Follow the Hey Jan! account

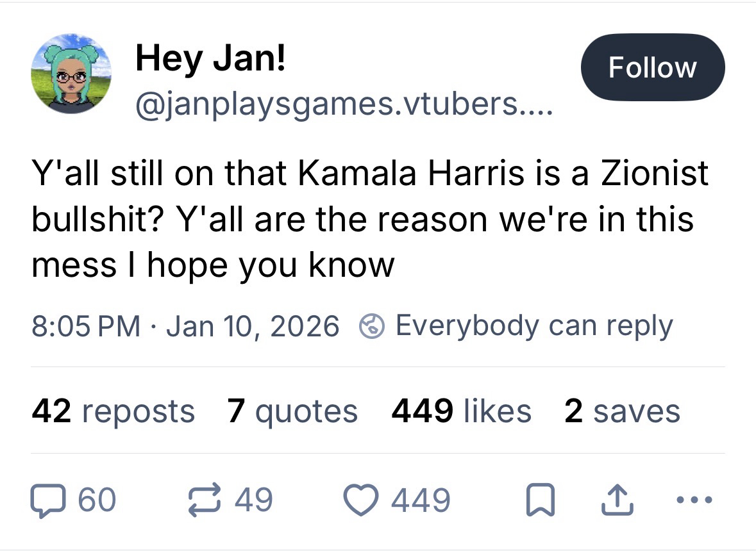pos(652,67)
